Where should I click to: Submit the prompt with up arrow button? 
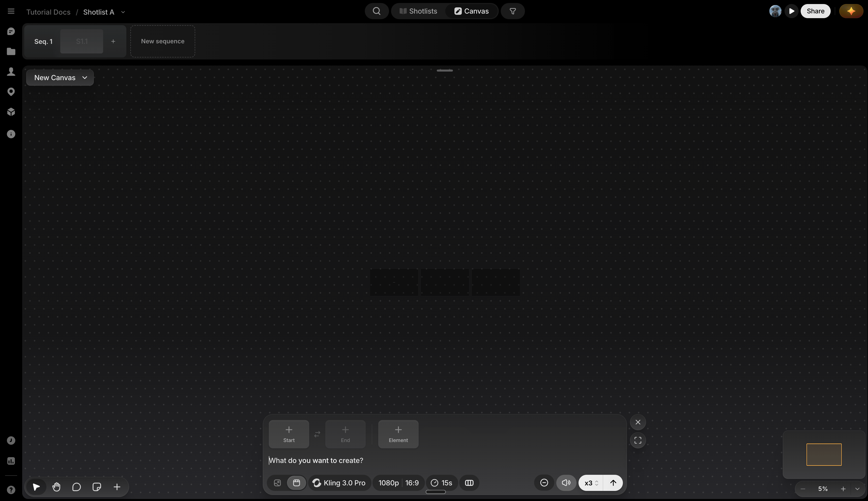coord(613,483)
